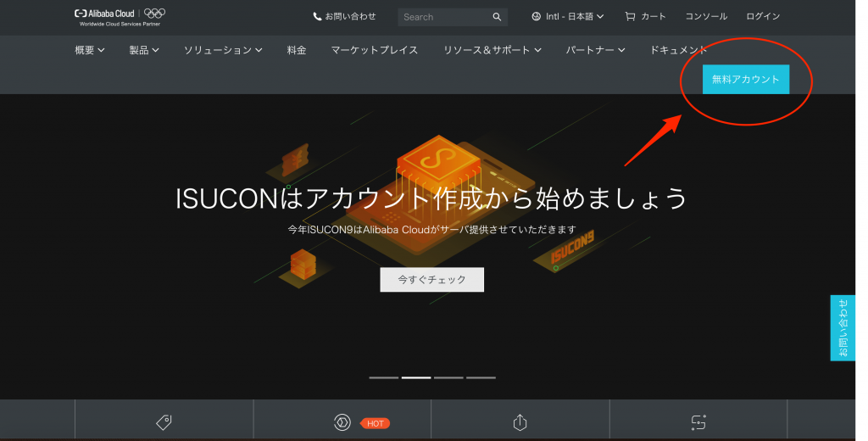Click the お問い合わせ link in header
The width and height of the screenshot is (868, 441).
click(x=350, y=17)
